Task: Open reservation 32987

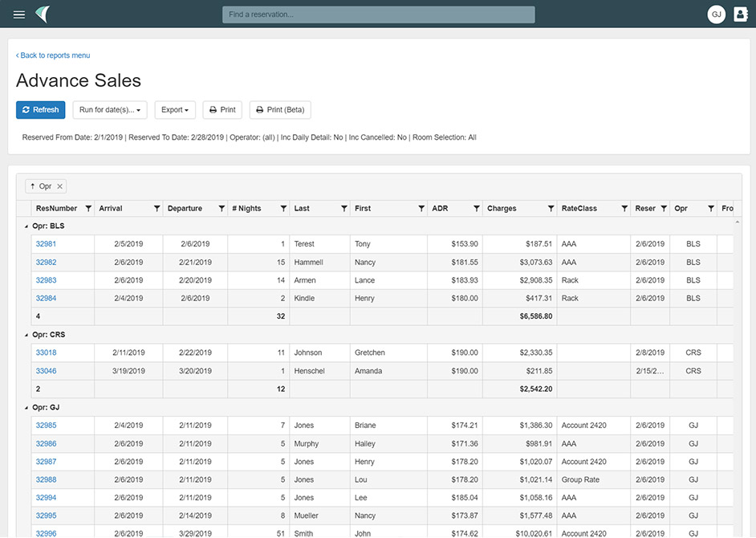Action: pos(46,462)
